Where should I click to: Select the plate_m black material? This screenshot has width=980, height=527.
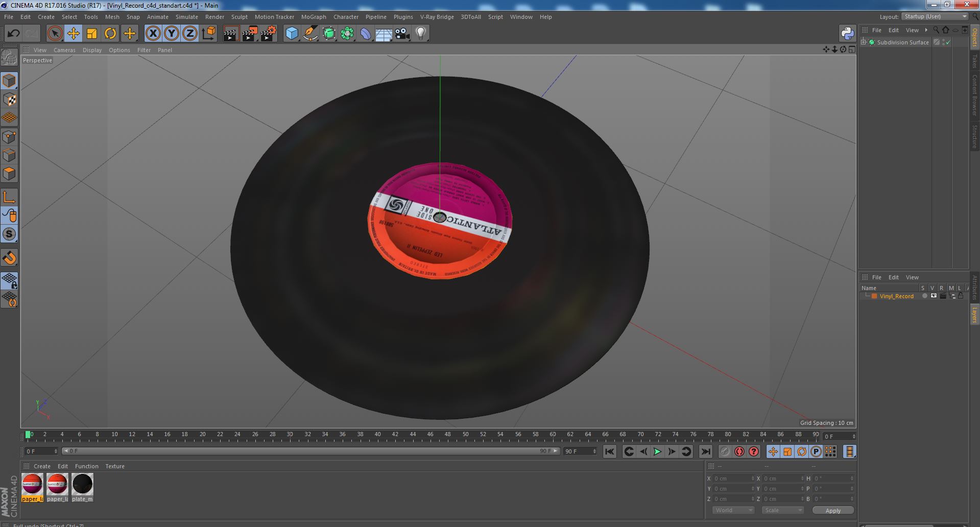(x=82, y=488)
